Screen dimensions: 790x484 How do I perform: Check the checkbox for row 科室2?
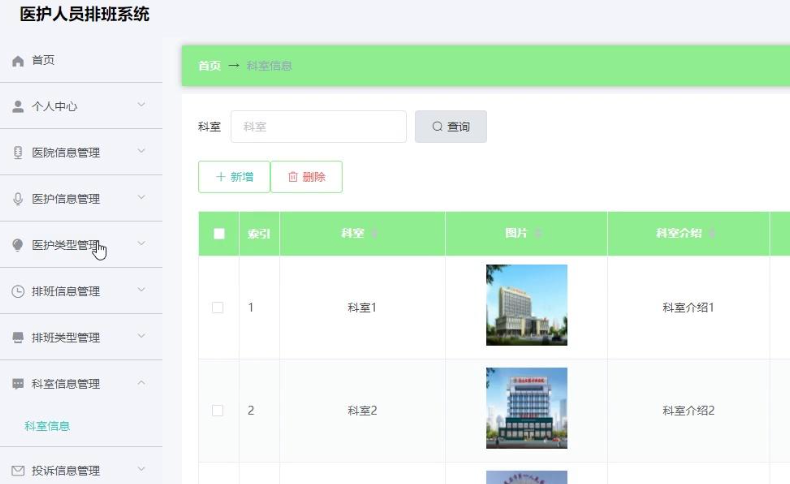(218, 411)
